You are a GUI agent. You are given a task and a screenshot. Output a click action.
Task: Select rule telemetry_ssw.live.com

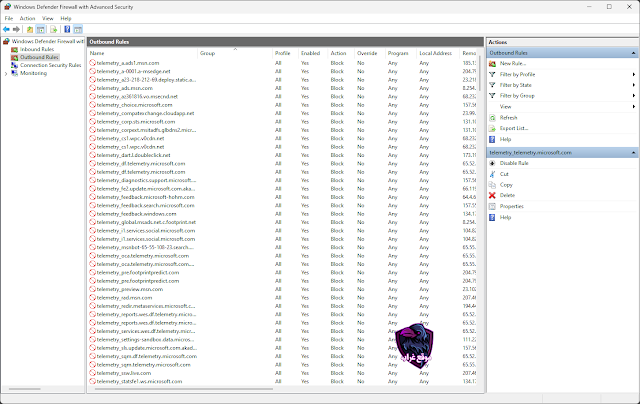tap(124, 373)
